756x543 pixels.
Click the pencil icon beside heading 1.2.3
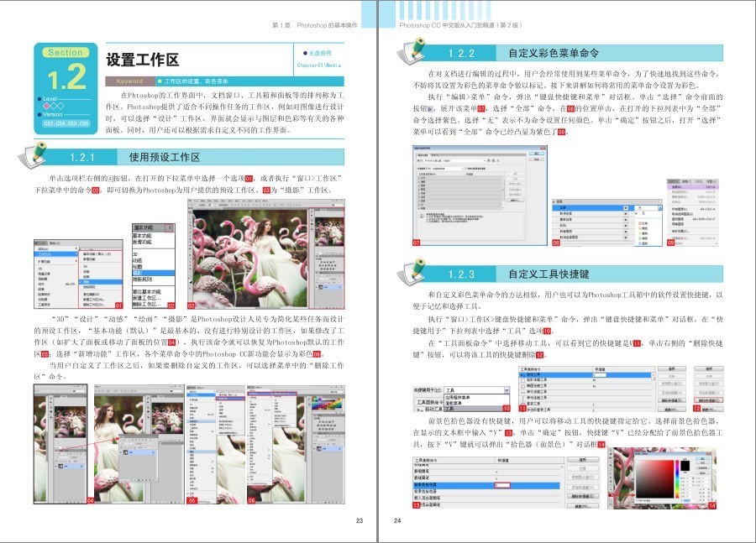pyautogui.click(x=411, y=272)
